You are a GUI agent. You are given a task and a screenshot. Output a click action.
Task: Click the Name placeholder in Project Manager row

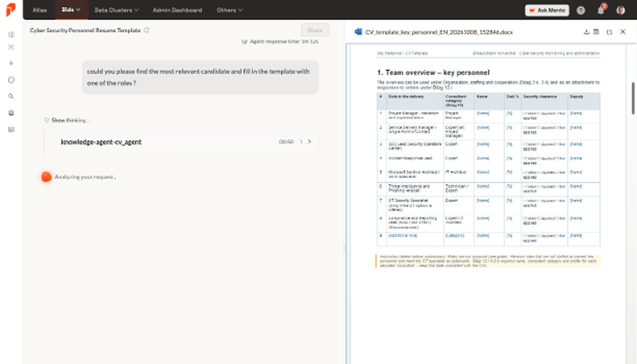tap(482, 113)
